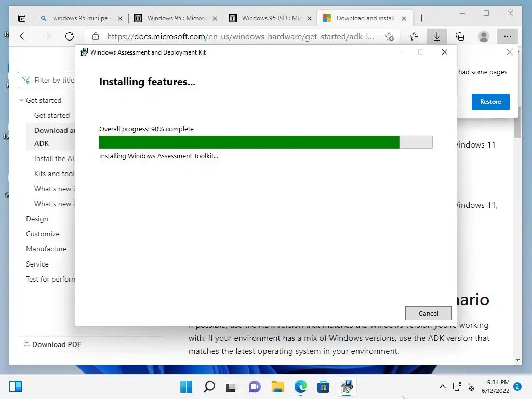The image size is (532, 399).
Task: Go forward in Edge browser
Action: point(47,36)
